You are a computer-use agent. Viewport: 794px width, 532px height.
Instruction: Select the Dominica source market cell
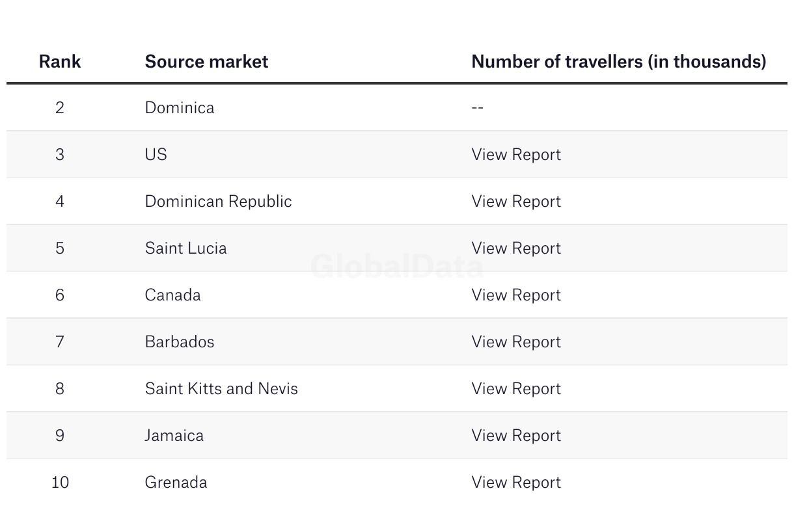[180, 107]
